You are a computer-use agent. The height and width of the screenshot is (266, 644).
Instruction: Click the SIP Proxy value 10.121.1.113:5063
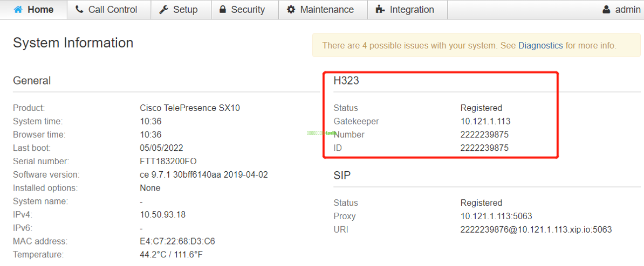(496, 216)
